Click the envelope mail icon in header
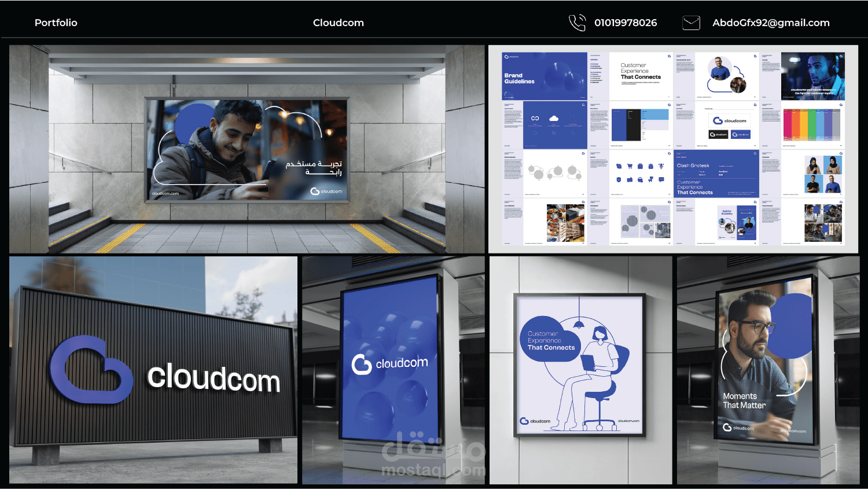 tap(691, 23)
